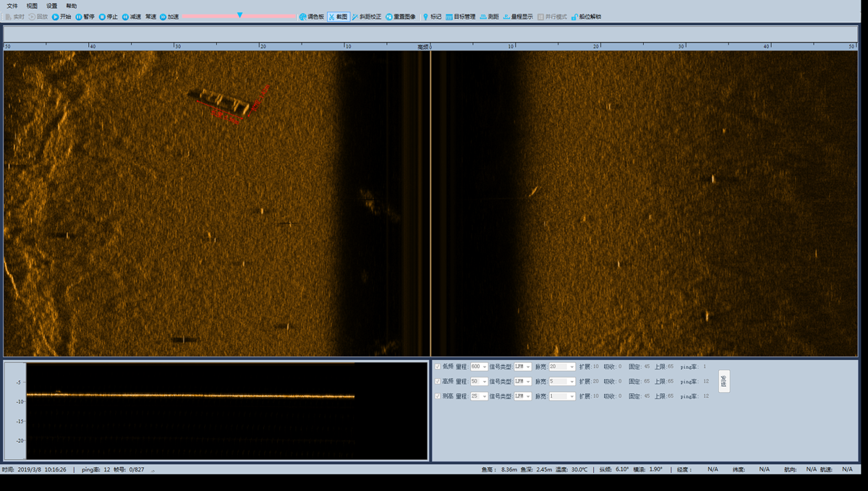Open 测高 量程 dropdown showing 25
This screenshot has height=491, width=868.
coord(479,396)
